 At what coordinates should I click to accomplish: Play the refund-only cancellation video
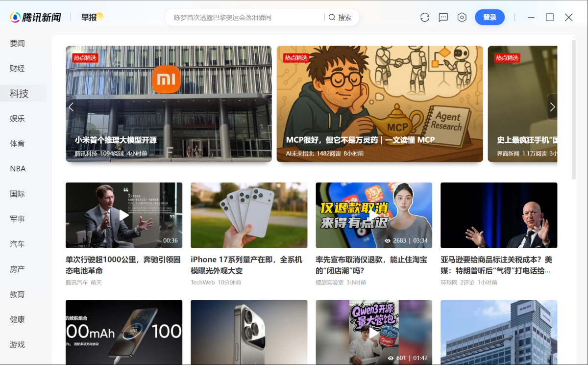(374, 215)
